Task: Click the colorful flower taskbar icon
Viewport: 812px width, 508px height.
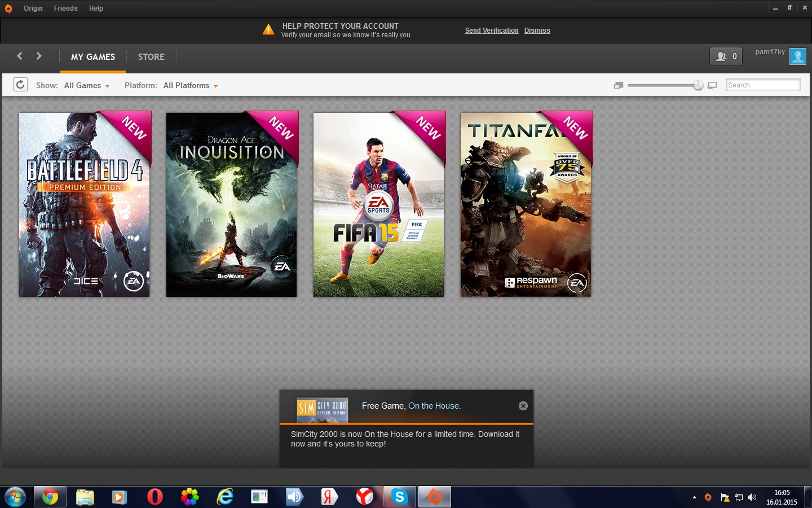Action: click(190, 497)
